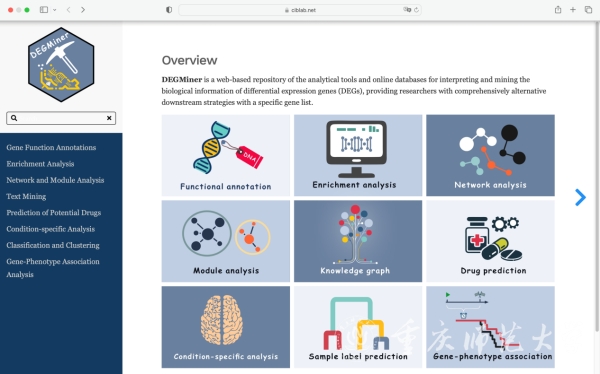Open the Gene-phenotype association tile
Viewport: 600px width, 374px height.
tap(490, 327)
